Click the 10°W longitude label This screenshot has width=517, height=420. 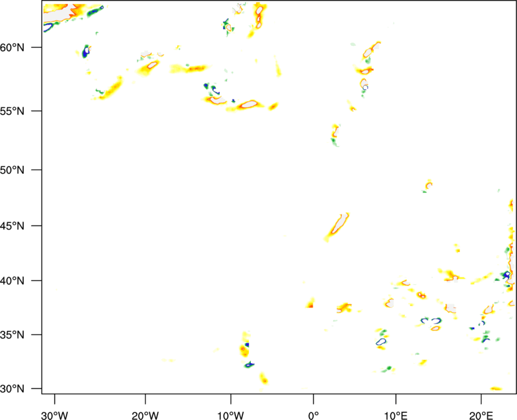[231, 415]
